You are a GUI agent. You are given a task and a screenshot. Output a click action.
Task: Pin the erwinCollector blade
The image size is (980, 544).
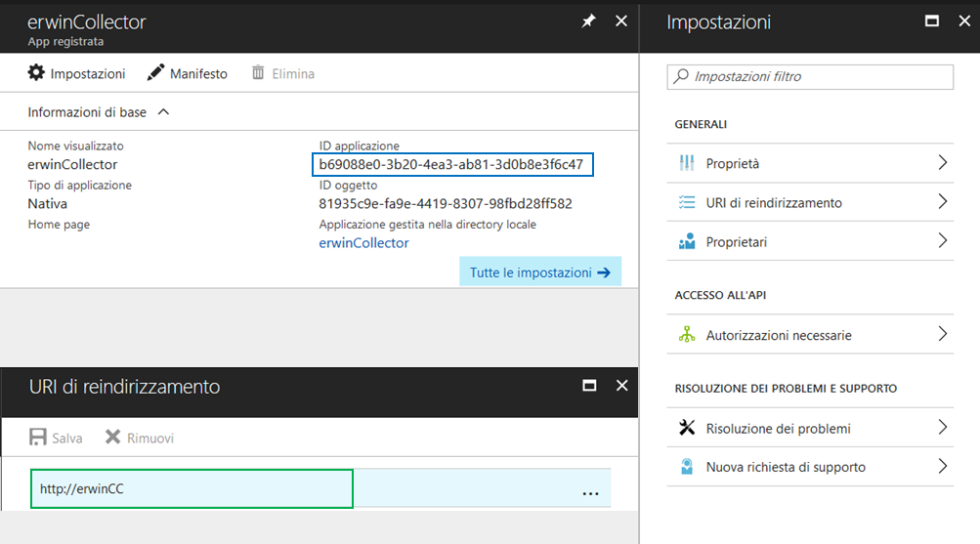pos(588,21)
